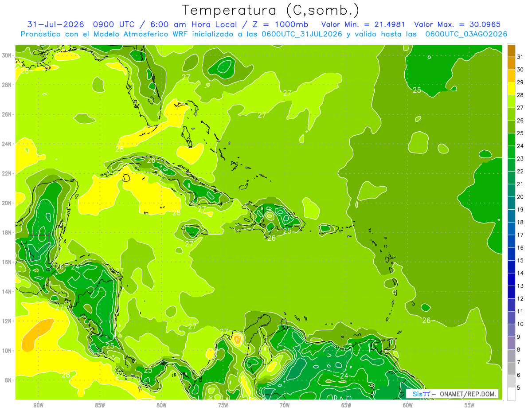Click the '21' color scale value

520,184
